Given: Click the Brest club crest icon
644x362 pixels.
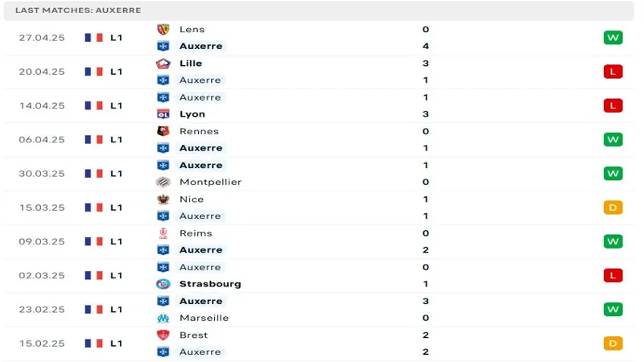Looking at the screenshot, I should 163,335.
